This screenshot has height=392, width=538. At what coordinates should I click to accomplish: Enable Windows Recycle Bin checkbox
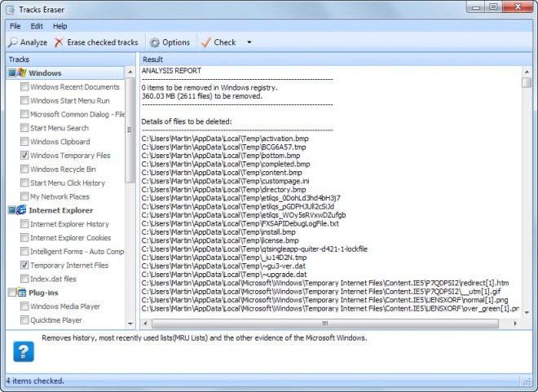click(x=24, y=169)
